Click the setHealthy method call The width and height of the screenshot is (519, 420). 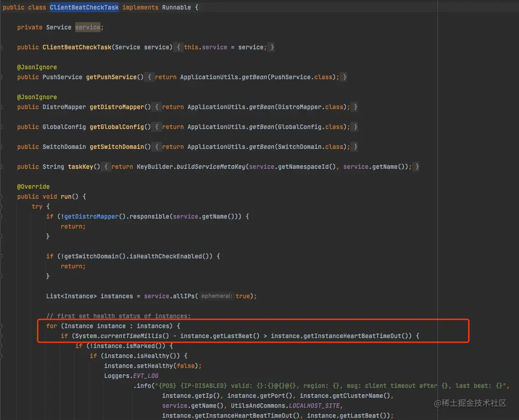155,366
